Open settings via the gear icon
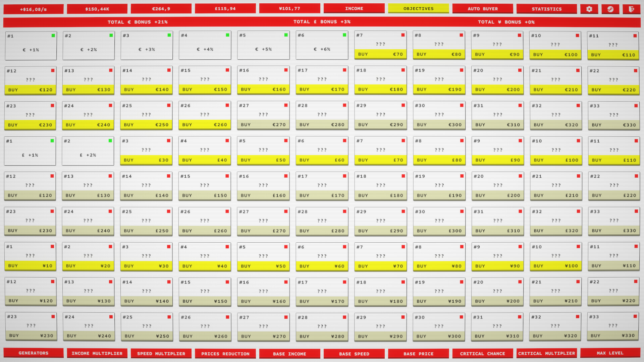The image size is (644, 362). [x=589, y=9]
